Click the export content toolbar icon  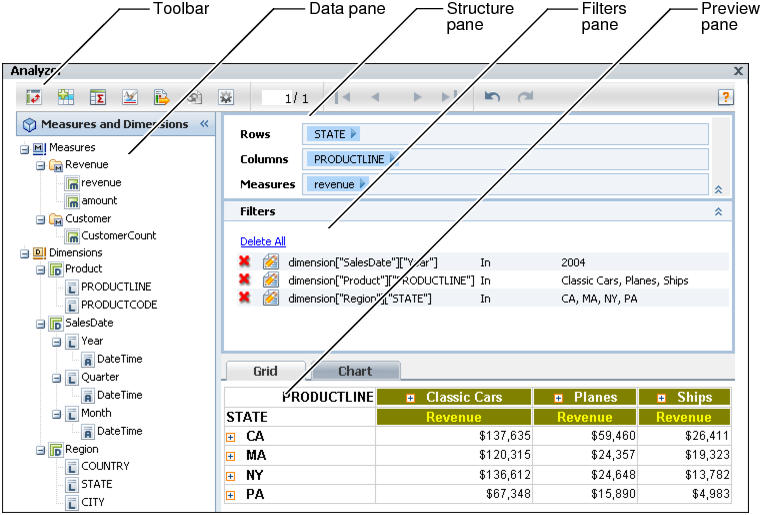(161, 97)
